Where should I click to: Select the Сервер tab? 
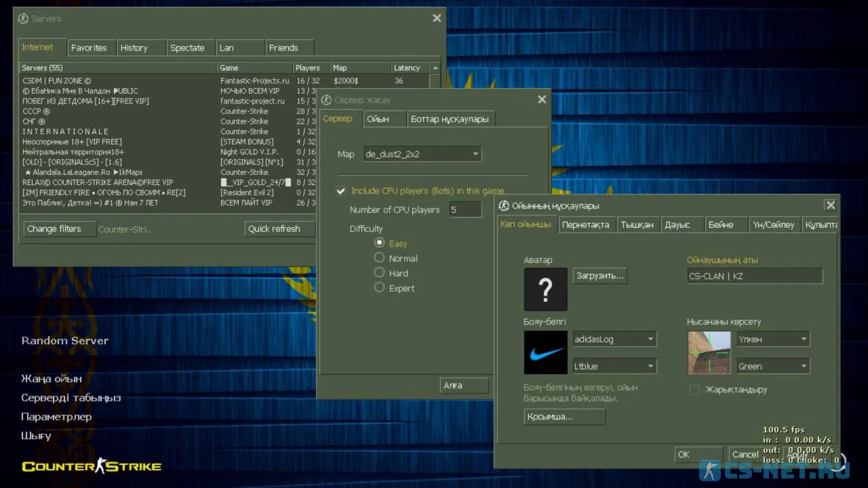tap(340, 118)
